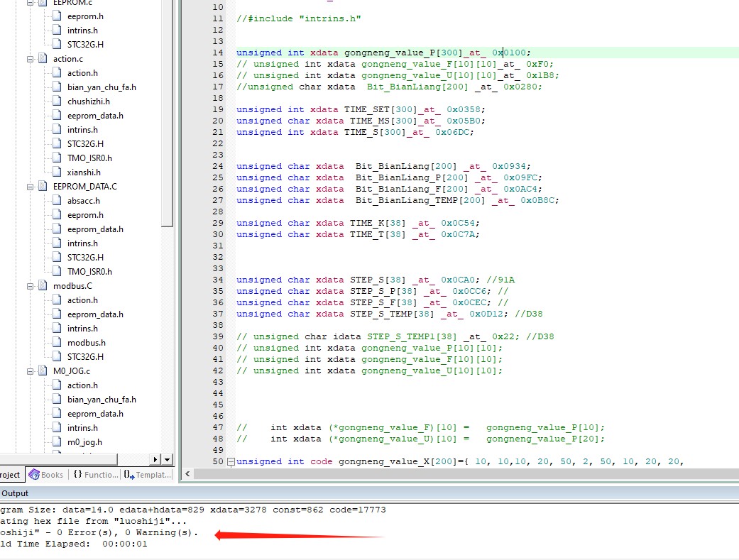Select action.h under M0_JOG.c
739x560 pixels.
(82, 385)
